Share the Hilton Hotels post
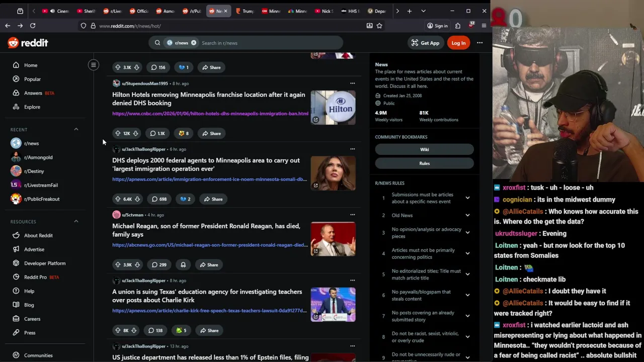This screenshot has height=362, width=644. [211, 133]
